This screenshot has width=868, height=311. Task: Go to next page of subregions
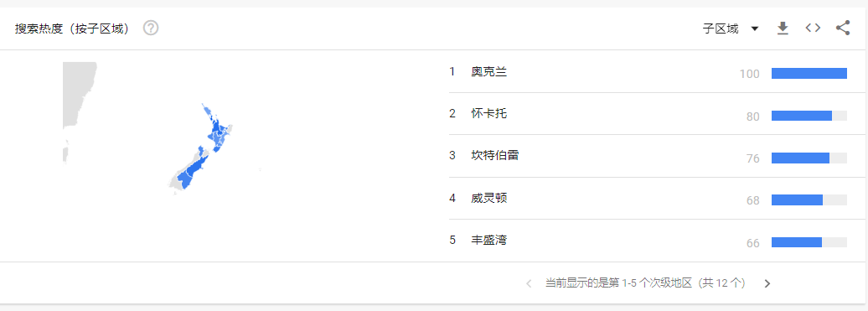pyautogui.click(x=767, y=284)
